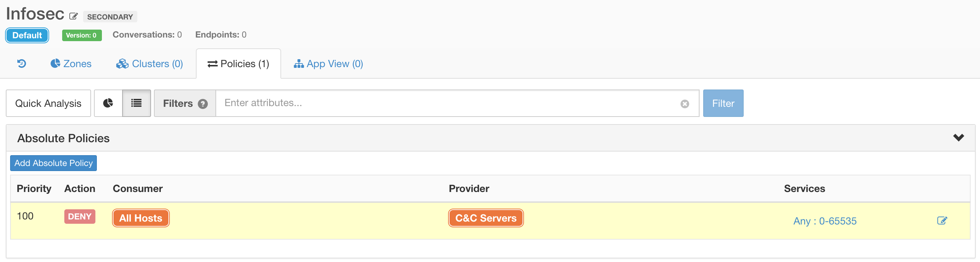The height and width of the screenshot is (262, 980).
Task: Open the Clusters (0) tab
Action: (150, 64)
